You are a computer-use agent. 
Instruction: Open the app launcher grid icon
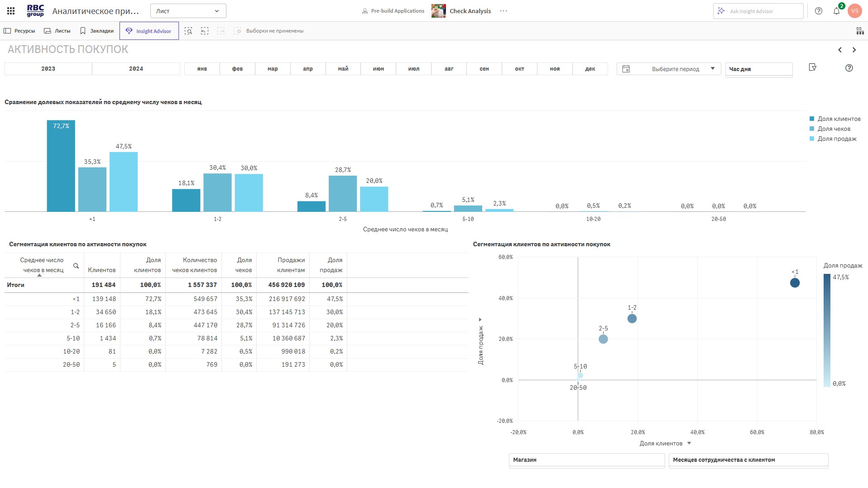11,11
